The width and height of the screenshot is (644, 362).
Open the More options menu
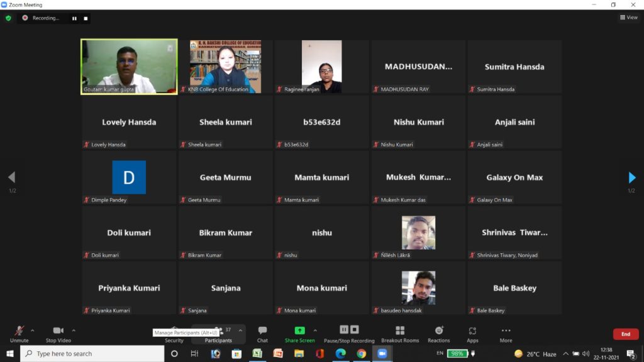(x=506, y=334)
